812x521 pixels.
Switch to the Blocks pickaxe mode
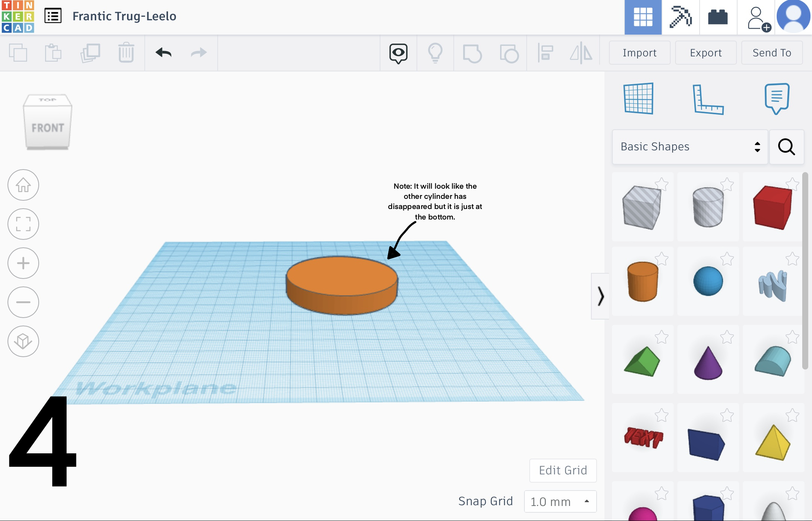(x=680, y=17)
